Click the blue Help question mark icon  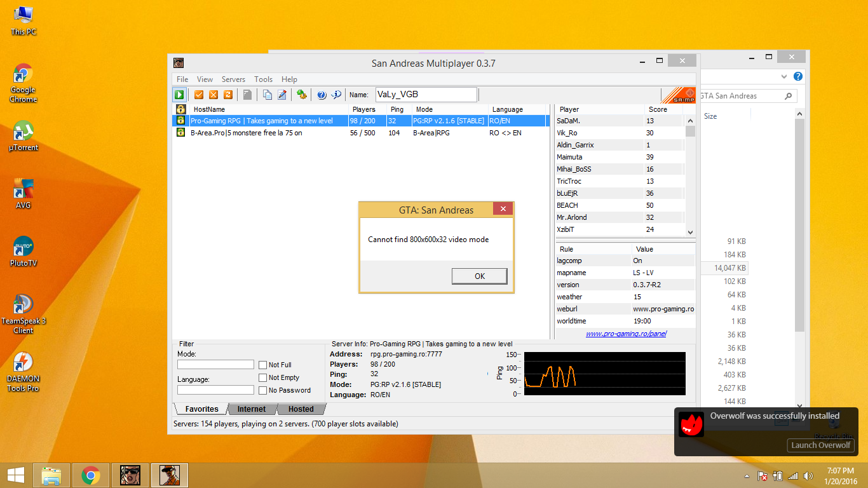coord(322,95)
